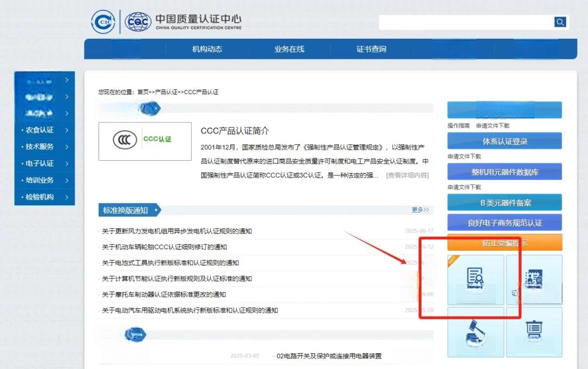This screenshot has width=588, height=369.
Task: Expand the chevron beside 农食认证
Action: pyautogui.click(x=67, y=130)
